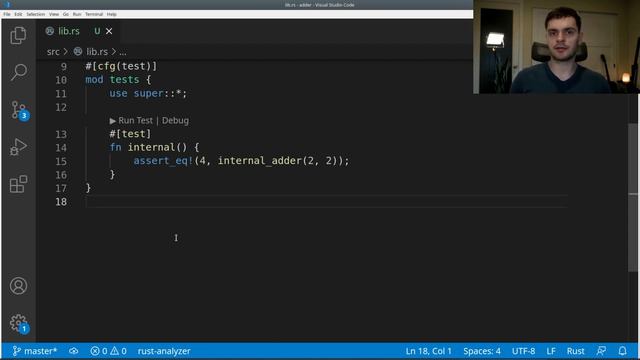Open the Accounts menu

click(x=18, y=286)
